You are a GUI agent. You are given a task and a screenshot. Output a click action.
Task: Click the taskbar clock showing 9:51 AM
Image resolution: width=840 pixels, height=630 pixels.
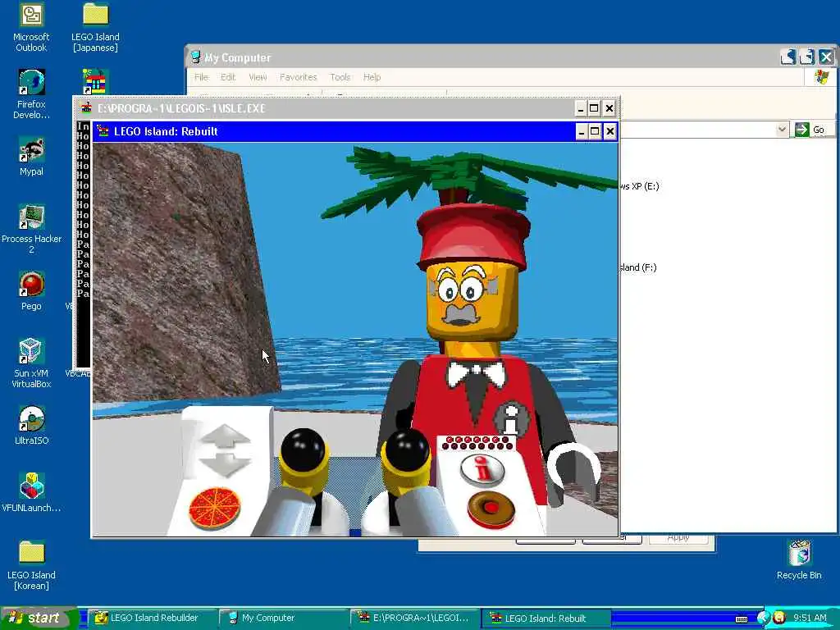810,618
